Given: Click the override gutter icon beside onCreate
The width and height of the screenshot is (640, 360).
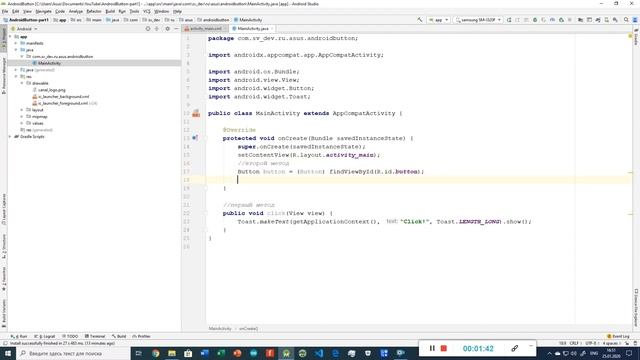Looking at the screenshot, I should point(195,138).
